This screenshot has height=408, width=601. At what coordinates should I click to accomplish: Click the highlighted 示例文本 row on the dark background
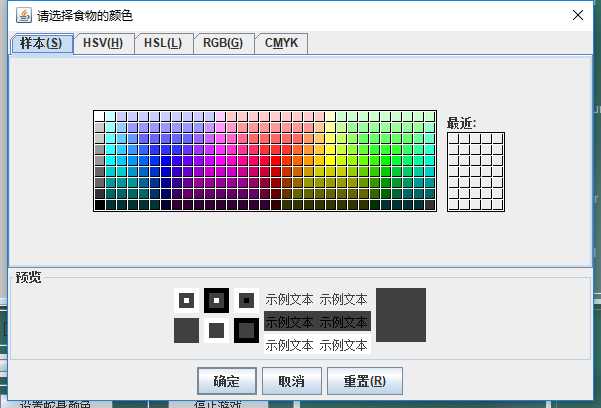(317, 321)
